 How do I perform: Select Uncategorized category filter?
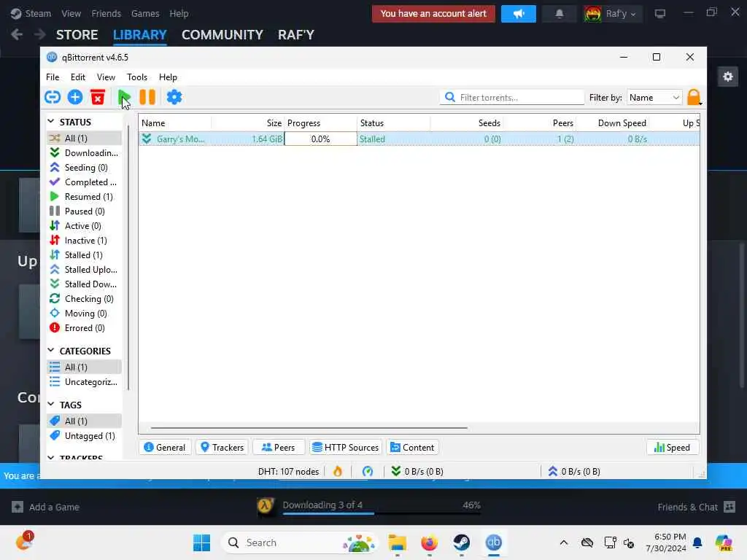(85, 382)
